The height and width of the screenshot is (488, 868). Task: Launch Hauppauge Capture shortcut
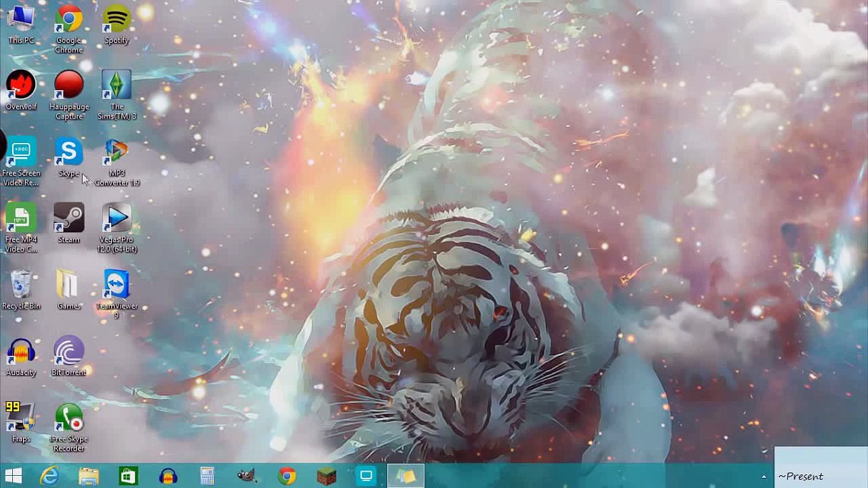tap(68, 96)
